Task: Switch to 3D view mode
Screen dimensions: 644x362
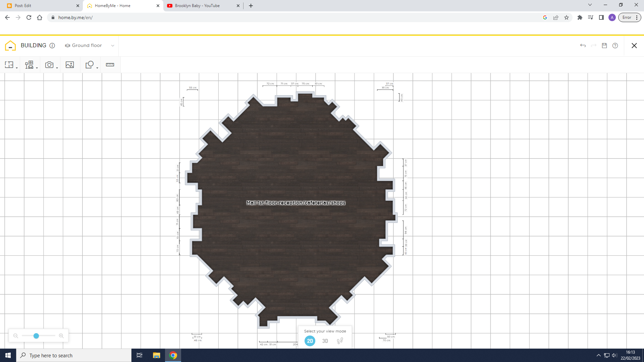Action: point(325,341)
